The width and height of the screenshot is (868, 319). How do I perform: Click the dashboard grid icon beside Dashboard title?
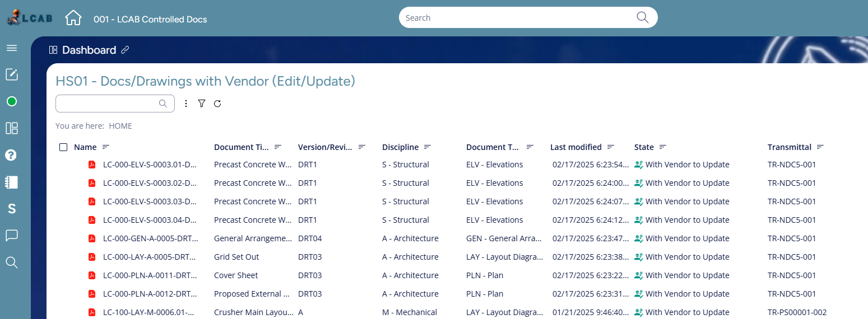click(x=53, y=50)
